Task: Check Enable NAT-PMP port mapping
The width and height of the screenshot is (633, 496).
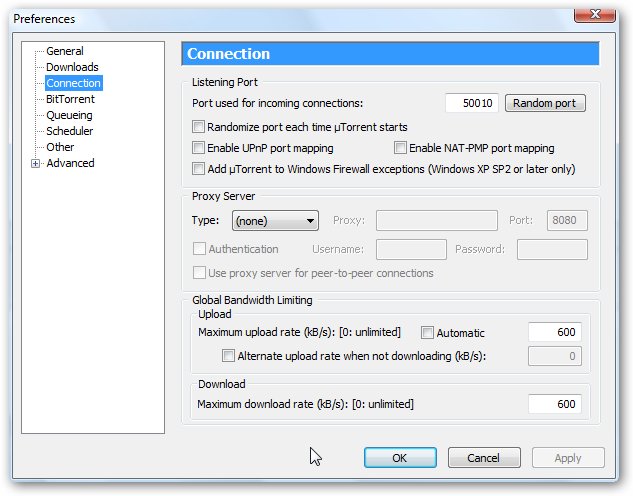Action: click(x=400, y=148)
